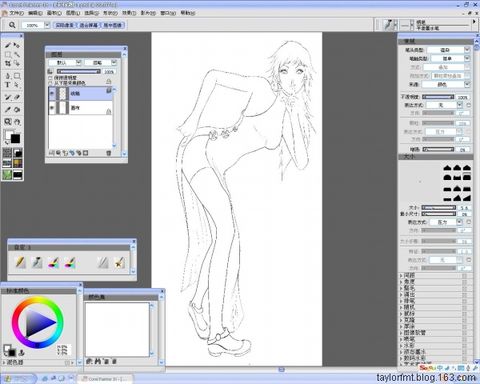Hide the selected top layer via eye icon
Screen dimensions: 480x384
(52, 93)
